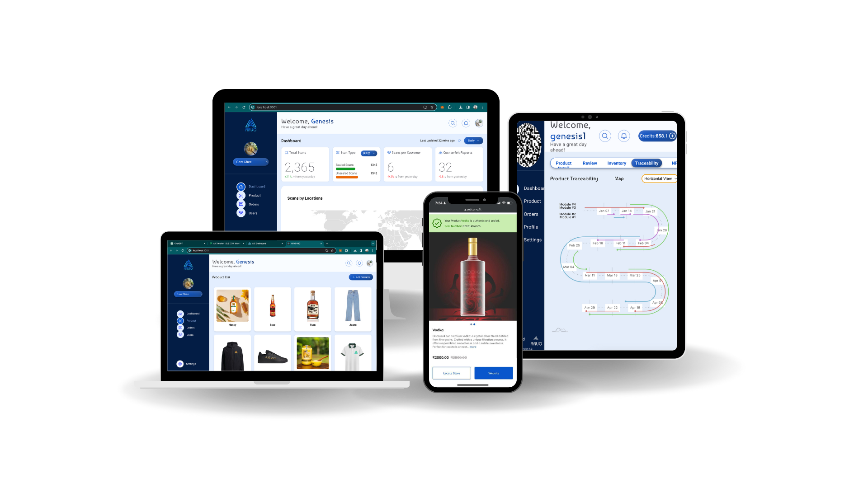Viewport: 868px width, 488px height.
Task: Click the notification bell icon on tablet
Action: (x=623, y=136)
